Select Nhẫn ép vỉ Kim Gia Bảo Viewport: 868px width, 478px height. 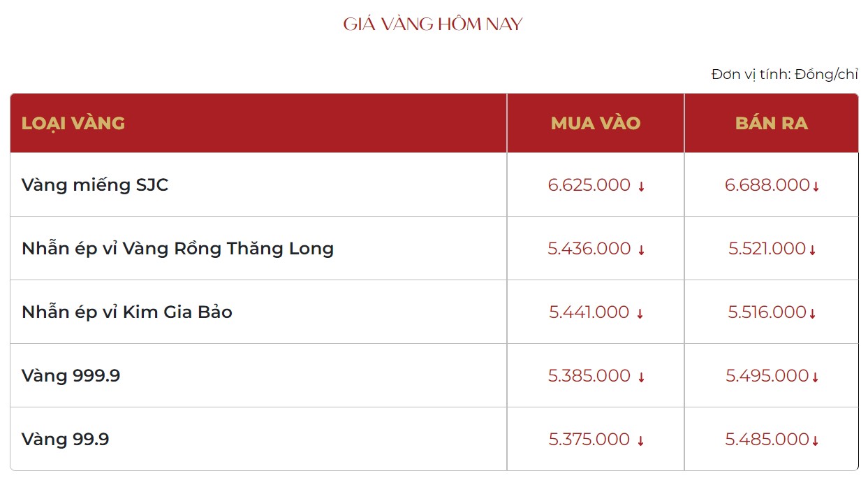click(x=127, y=312)
